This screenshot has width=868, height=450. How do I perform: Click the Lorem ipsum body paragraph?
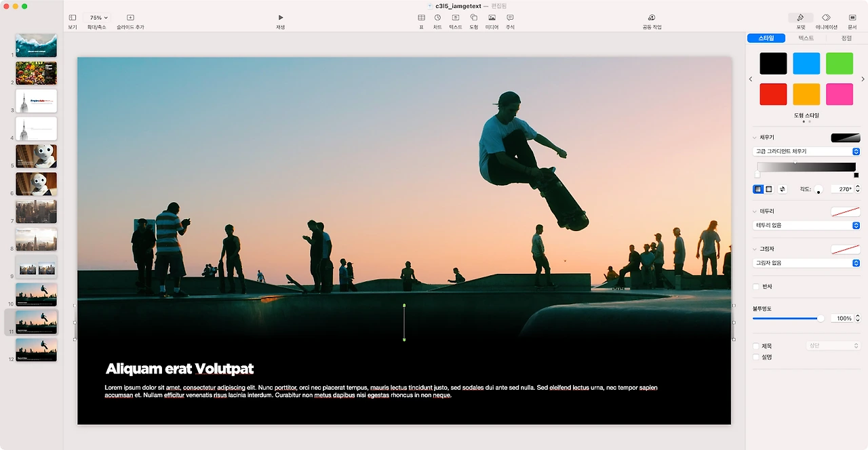tap(380, 391)
